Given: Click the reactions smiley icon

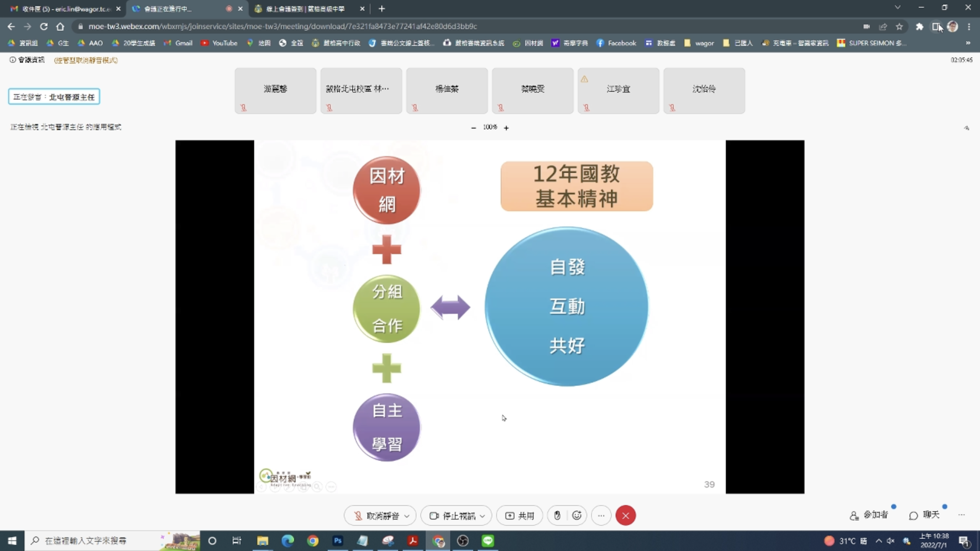Looking at the screenshot, I should coord(577,515).
